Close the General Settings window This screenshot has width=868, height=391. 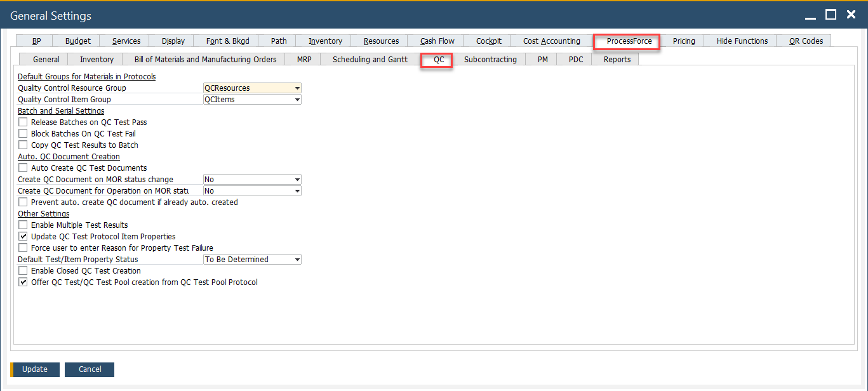pos(851,15)
